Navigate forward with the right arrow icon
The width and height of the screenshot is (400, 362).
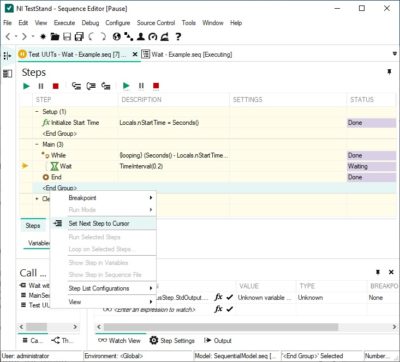click(x=24, y=37)
